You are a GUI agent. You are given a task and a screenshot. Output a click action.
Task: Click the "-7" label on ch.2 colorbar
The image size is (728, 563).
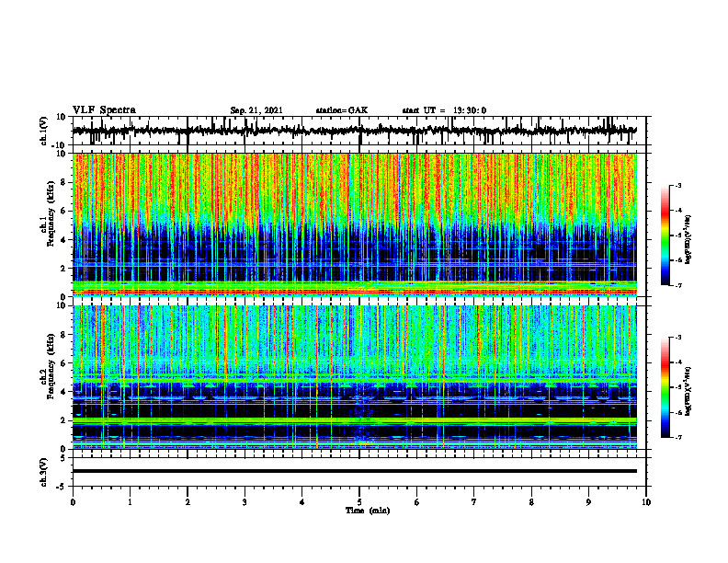pos(677,438)
